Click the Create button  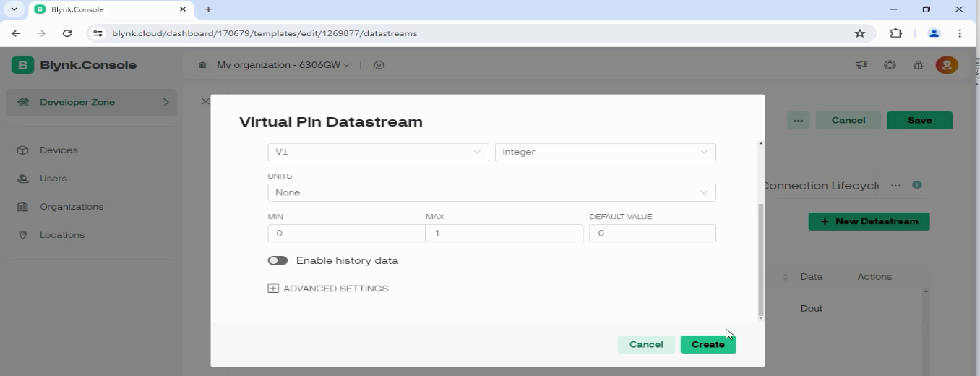click(x=708, y=344)
